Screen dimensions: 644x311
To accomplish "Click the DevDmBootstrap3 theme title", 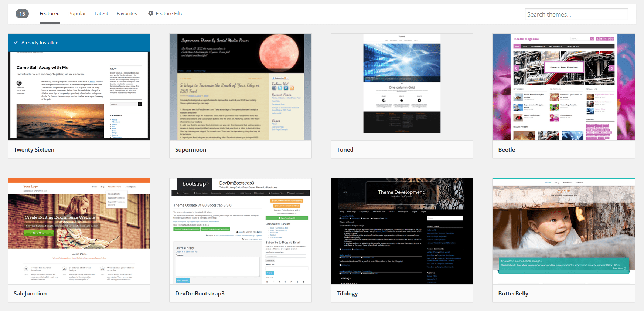I will pyautogui.click(x=200, y=294).
